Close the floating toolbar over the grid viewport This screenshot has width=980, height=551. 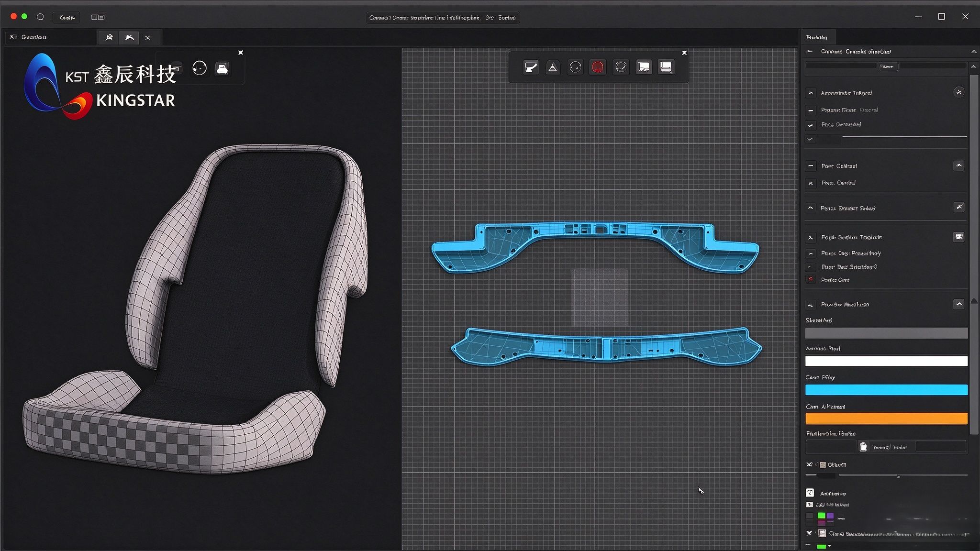pyautogui.click(x=684, y=53)
